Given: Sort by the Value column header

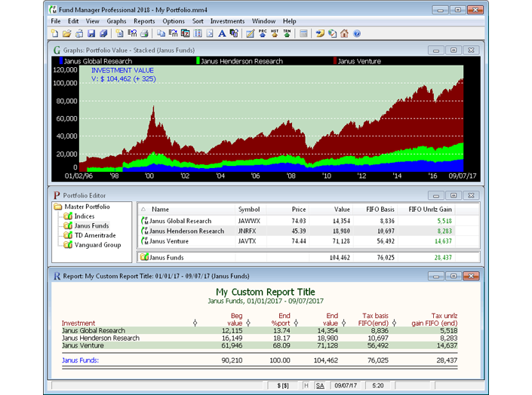Looking at the screenshot, I should [x=331, y=210].
